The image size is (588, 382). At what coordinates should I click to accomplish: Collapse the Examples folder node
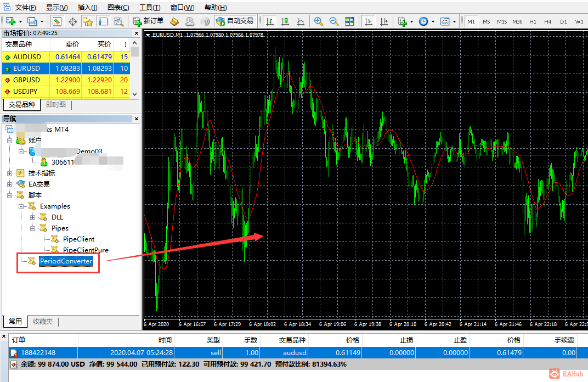[x=21, y=206]
